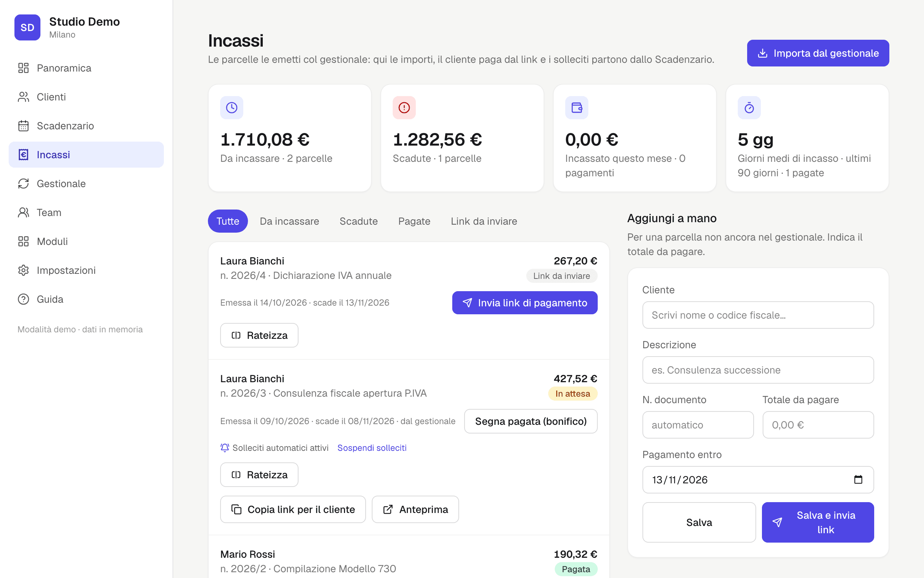Click the Totale da pagare field
The width and height of the screenshot is (924, 578).
[x=818, y=425]
